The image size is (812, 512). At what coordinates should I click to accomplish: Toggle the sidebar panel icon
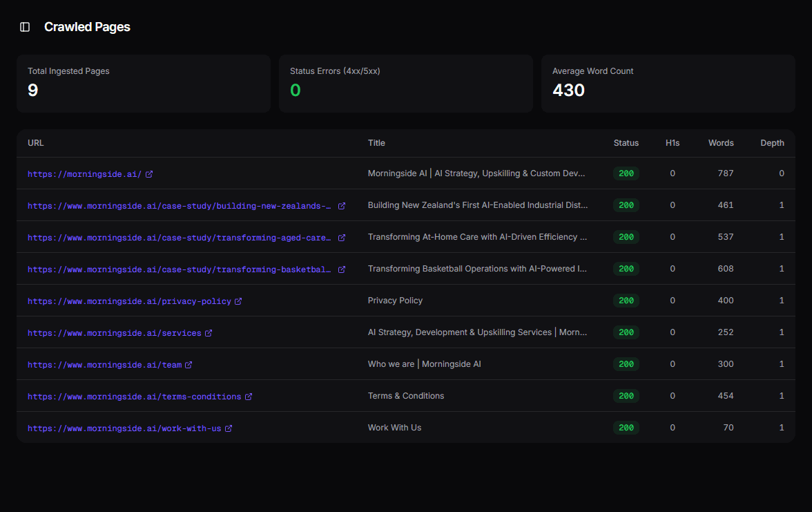(25, 27)
